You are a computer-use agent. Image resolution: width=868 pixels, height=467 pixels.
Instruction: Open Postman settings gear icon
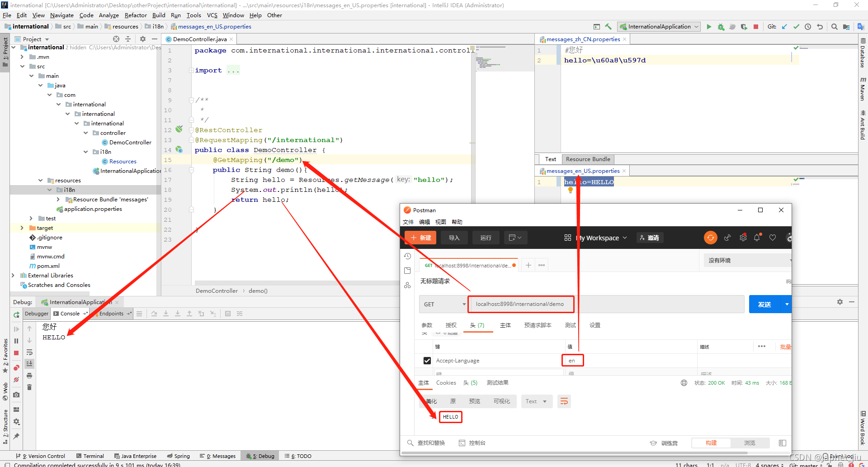tap(743, 238)
